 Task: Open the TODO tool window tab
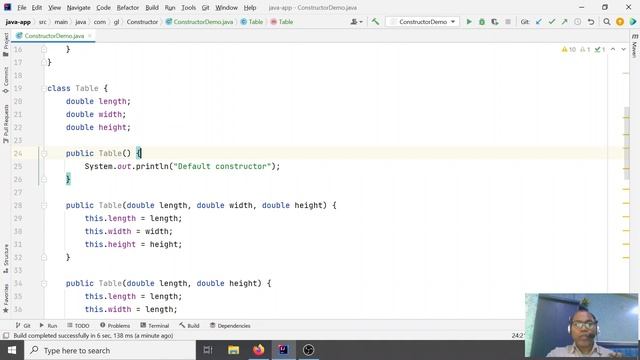pos(78,326)
